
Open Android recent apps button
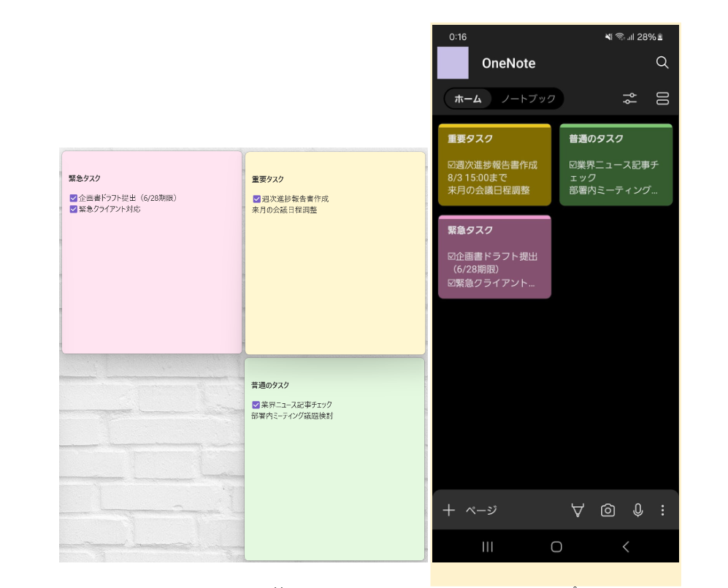click(x=487, y=546)
